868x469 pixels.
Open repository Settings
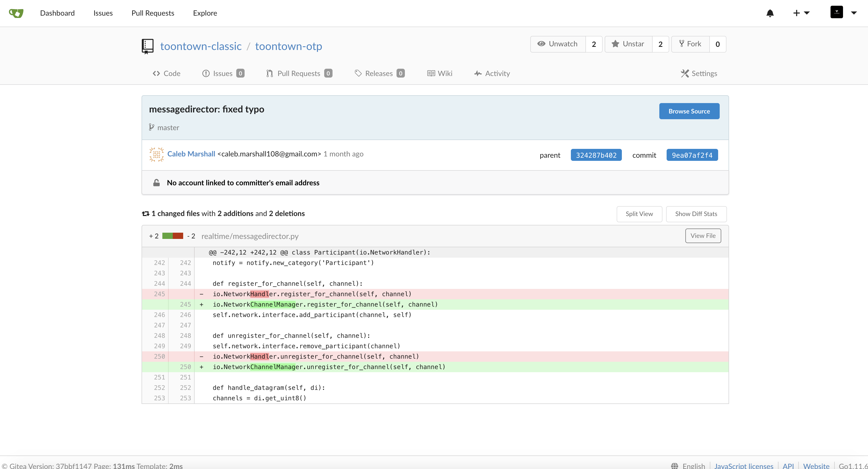pos(699,73)
